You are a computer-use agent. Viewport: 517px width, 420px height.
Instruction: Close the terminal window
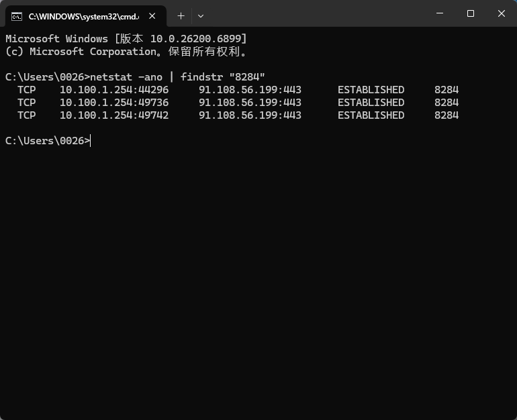[x=501, y=13]
